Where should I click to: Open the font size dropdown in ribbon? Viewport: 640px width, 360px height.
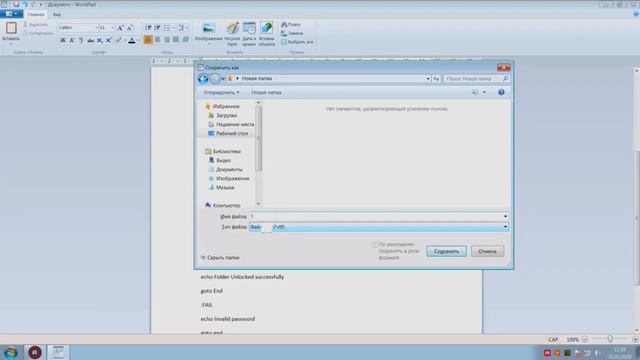pos(113,28)
